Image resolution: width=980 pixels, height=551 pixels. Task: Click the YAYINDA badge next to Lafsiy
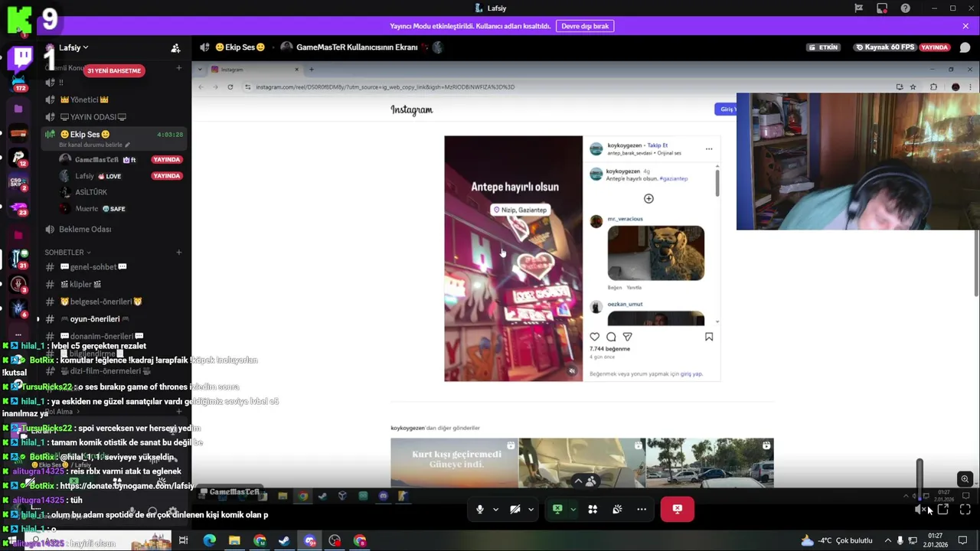tap(166, 176)
